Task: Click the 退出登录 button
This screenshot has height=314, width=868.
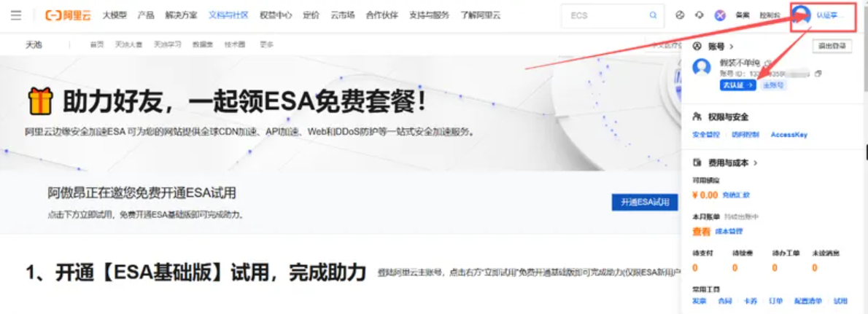Action: pyautogui.click(x=832, y=46)
